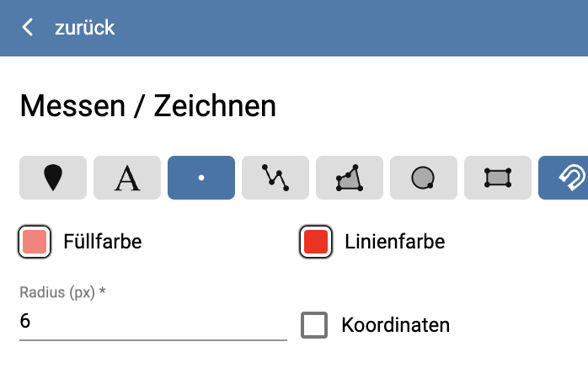Click the blue header bar
588x379 pixels.
pyautogui.click(x=337, y=28)
